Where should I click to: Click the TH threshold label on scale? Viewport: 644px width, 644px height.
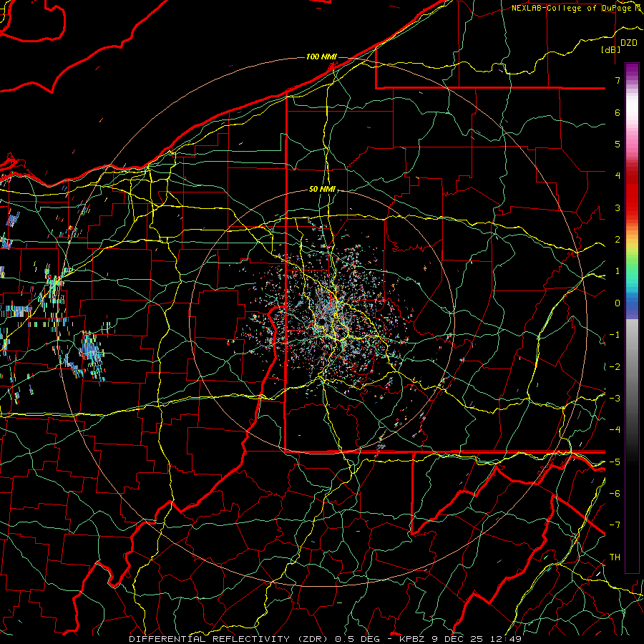click(x=615, y=557)
